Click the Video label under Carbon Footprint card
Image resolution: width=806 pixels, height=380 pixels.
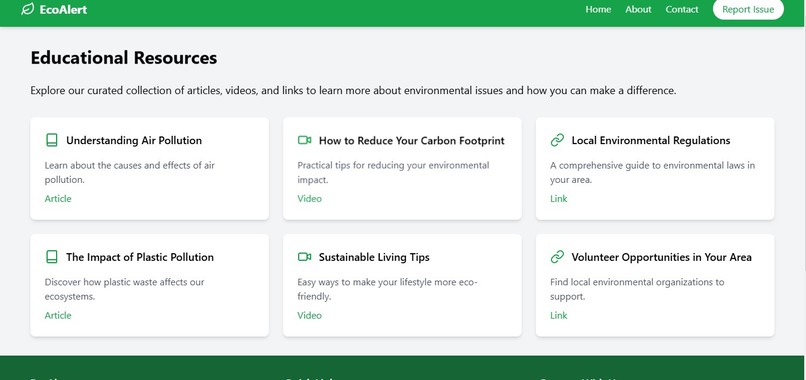309,198
